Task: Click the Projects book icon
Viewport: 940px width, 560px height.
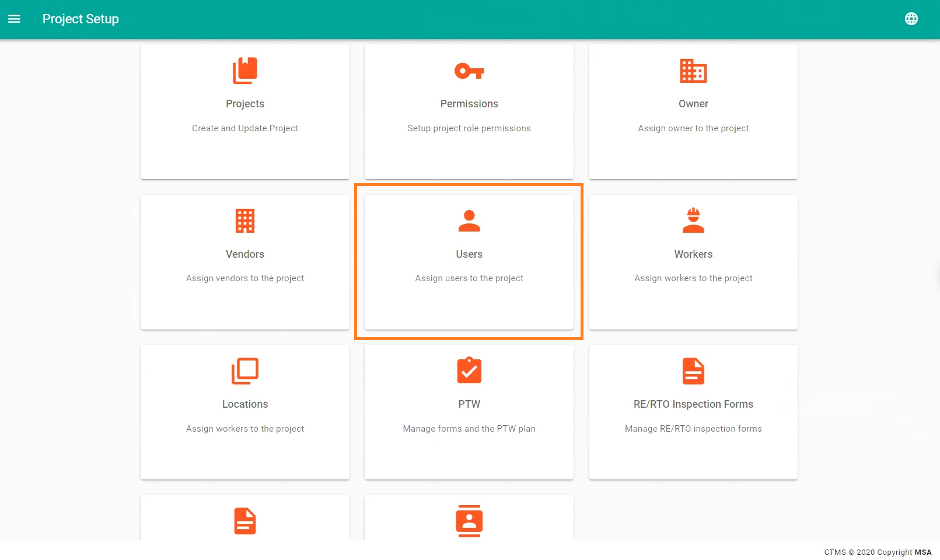Action: (245, 71)
